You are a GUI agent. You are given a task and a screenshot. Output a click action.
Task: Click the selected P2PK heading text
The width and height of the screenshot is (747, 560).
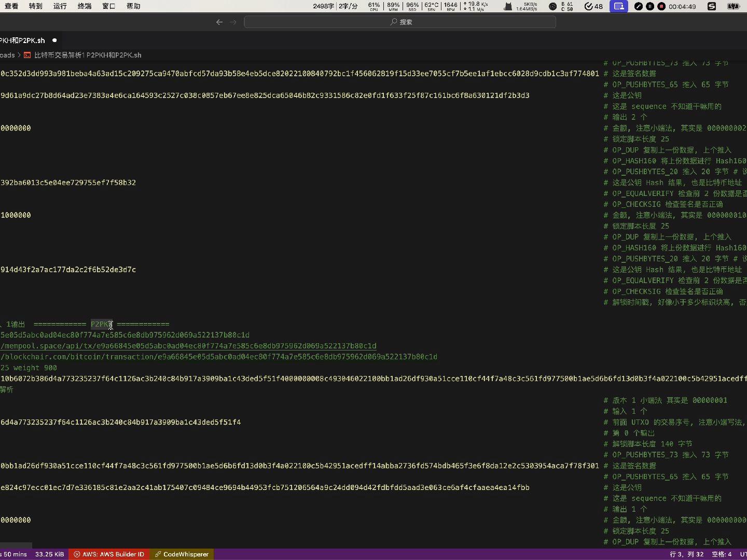(x=102, y=324)
